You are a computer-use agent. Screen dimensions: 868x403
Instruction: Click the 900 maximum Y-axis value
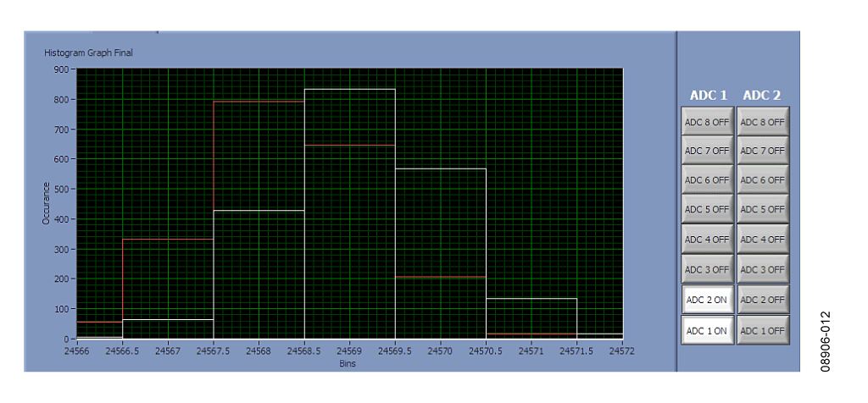(x=63, y=70)
